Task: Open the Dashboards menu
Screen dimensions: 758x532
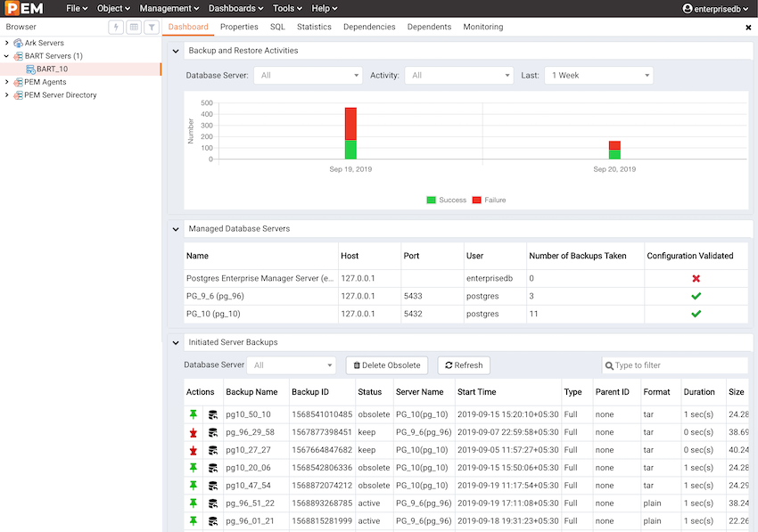Action: (236, 8)
